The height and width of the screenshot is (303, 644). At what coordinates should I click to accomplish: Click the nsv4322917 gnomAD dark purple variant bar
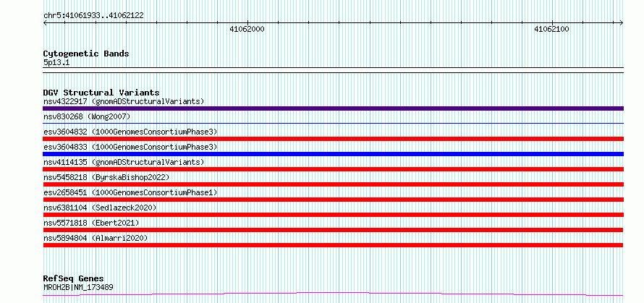coord(333,108)
